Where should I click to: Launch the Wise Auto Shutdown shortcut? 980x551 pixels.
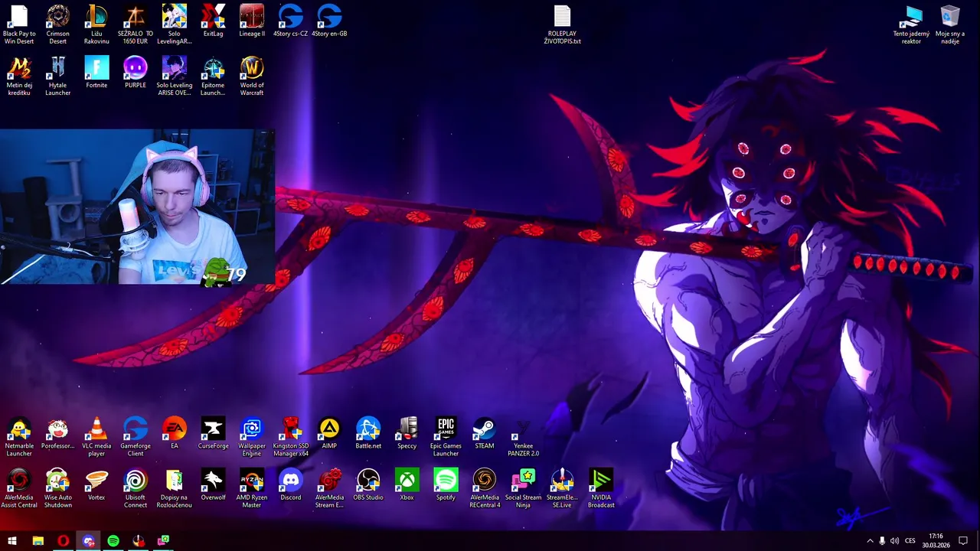coord(57,488)
